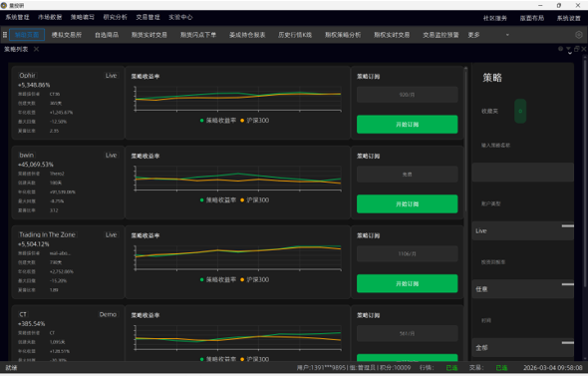Click the strategy name search input field
Screen dimensions: 588x376
tap(523, 173)
